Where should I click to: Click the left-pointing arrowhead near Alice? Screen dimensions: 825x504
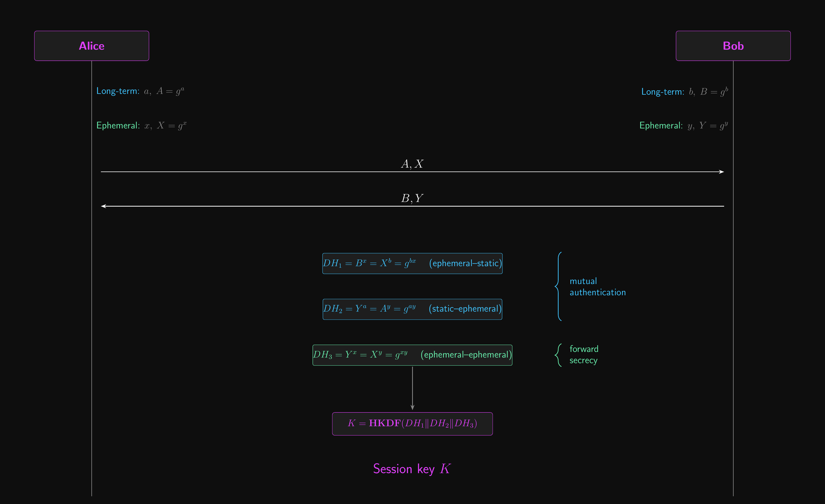pyautogui.click(x=104, y=206)
